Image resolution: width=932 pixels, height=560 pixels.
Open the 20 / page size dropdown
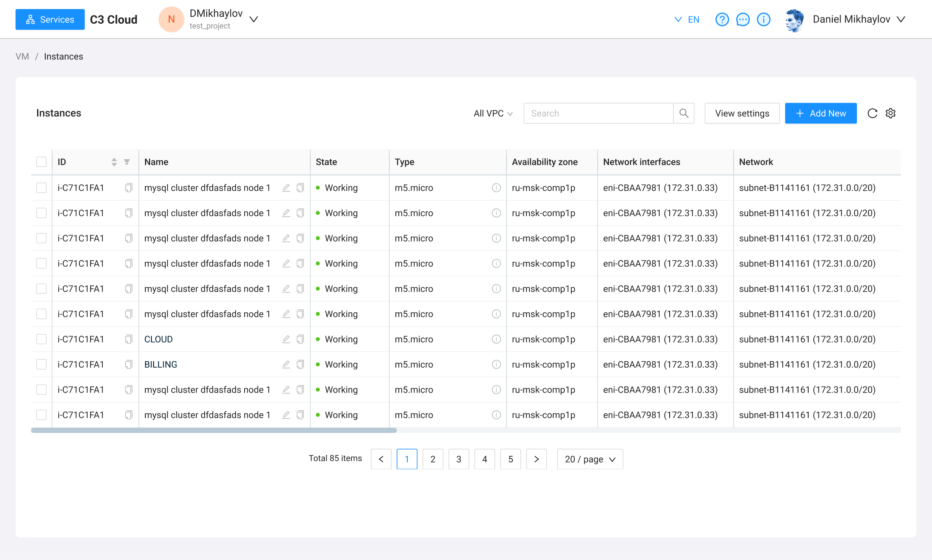(x=589, y=459)
